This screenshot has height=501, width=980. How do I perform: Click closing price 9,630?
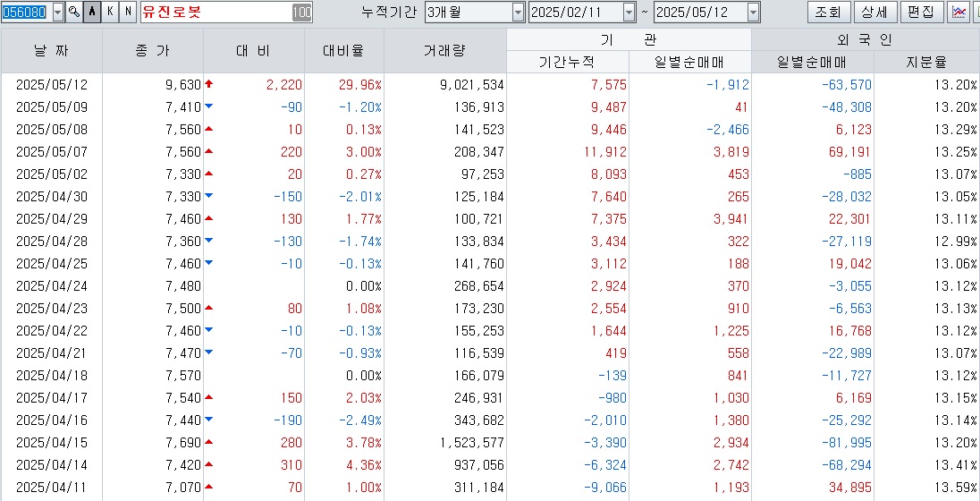point(183,84)
